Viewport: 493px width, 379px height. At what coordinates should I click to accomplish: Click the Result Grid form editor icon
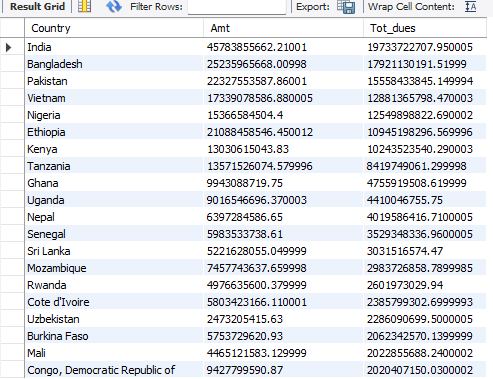pyautogui.click(x=84, y=6)
